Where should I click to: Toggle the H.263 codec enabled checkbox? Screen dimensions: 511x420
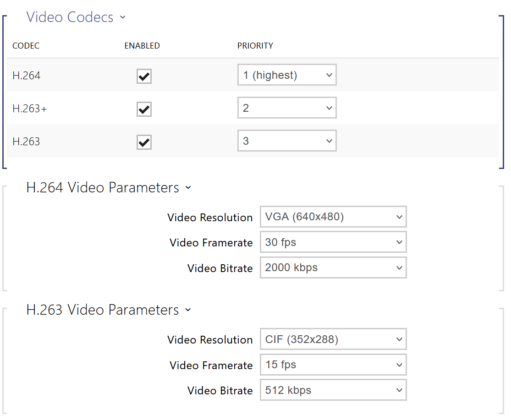144,142
